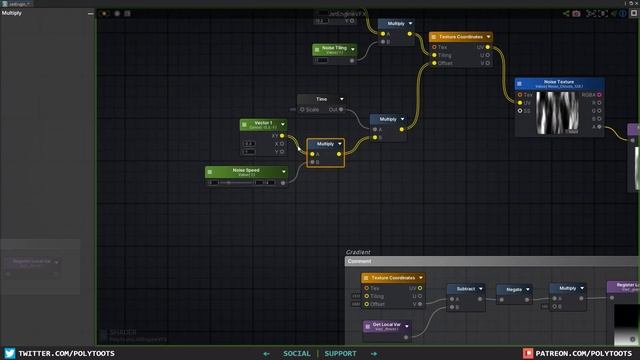Click the SUPPORT label in bottom bar
The height and width of the screenshot is (360, 640).
coord(340,353)
